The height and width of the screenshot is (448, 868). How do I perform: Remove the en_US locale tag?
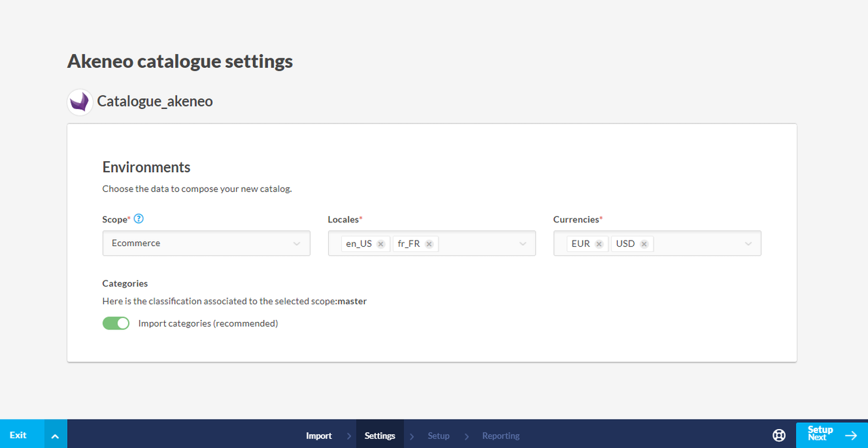pyautogui.click(x=380, y=244)
